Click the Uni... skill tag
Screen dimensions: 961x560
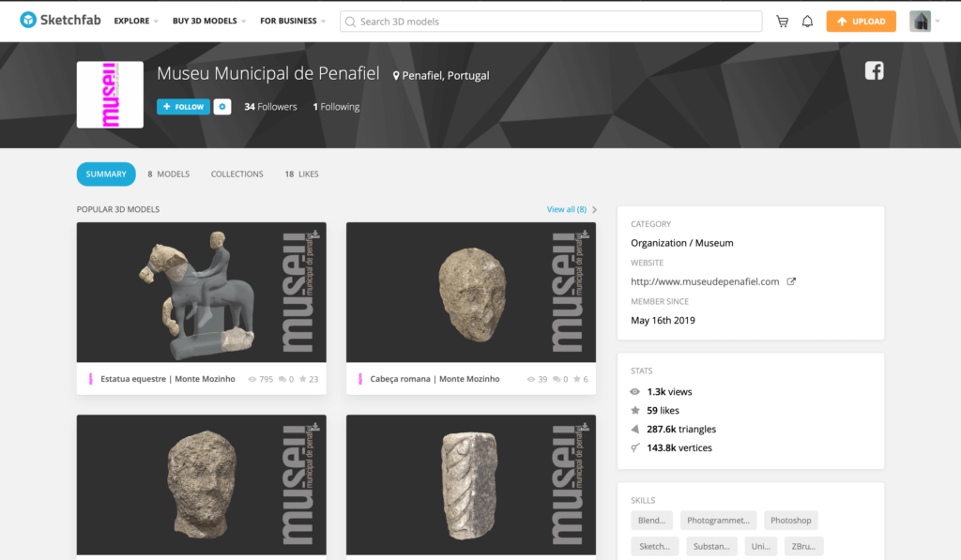pyautogui.click(x=760, y=546)
